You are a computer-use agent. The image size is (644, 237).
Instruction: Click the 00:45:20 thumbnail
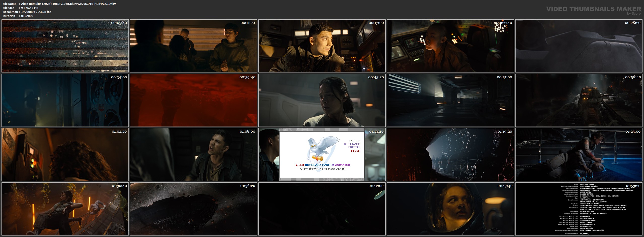coord(322,100)
